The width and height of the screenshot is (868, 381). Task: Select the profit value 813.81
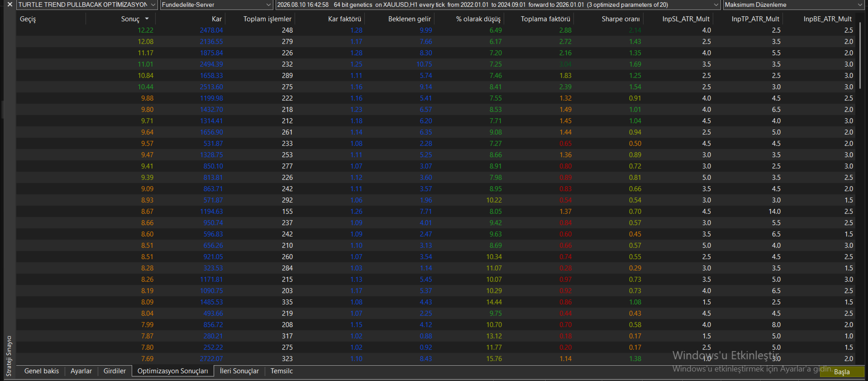[x=213, y=178]
